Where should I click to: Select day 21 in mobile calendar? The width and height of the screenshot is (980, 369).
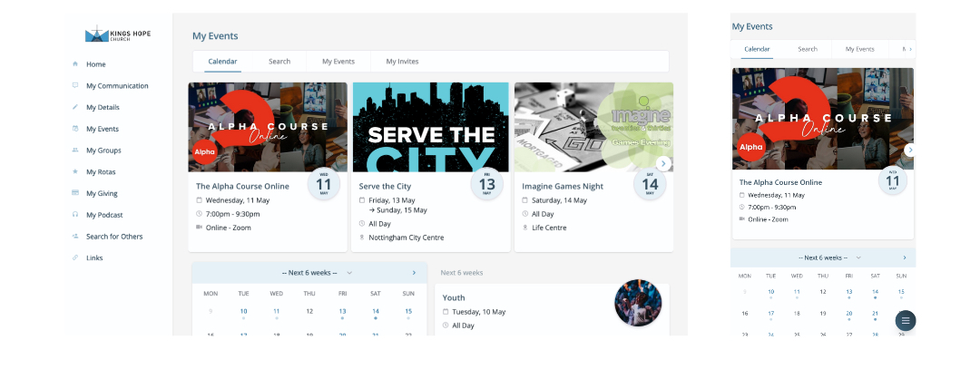tap(875, 314)
